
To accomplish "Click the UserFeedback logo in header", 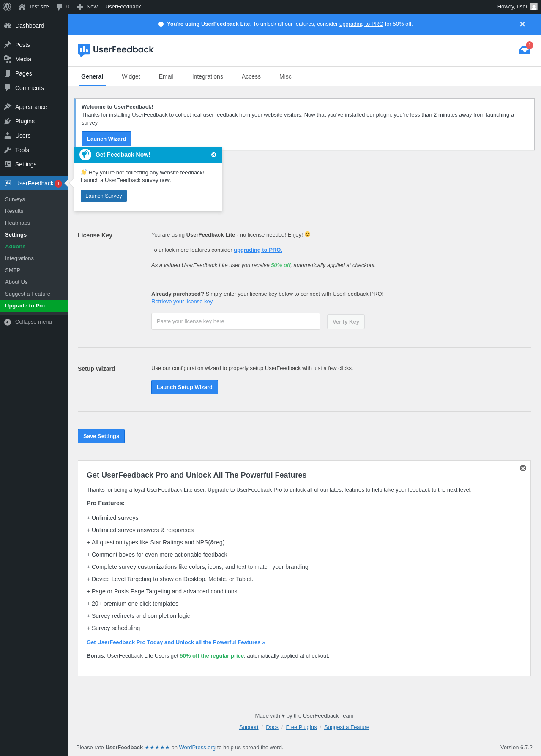I will (x=115, y=50).
